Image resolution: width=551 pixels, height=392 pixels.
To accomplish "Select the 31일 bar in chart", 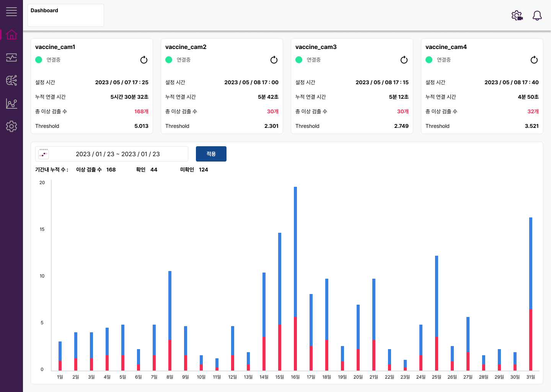I will [531, 294].
